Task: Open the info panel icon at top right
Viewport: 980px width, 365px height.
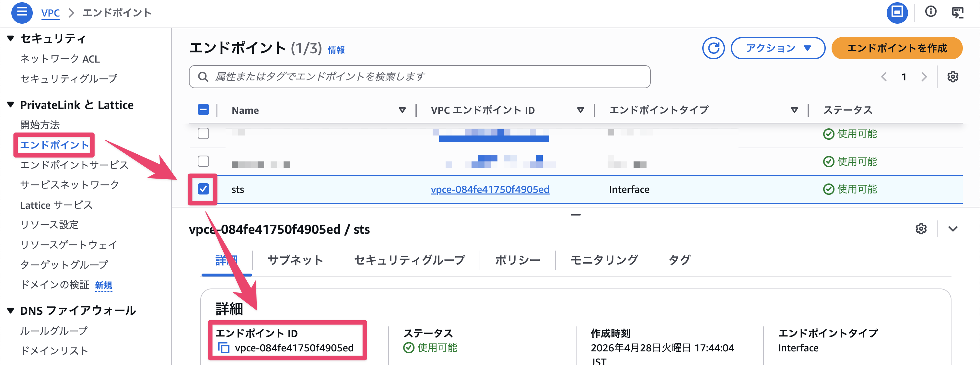Action: (x=931, y=12)
